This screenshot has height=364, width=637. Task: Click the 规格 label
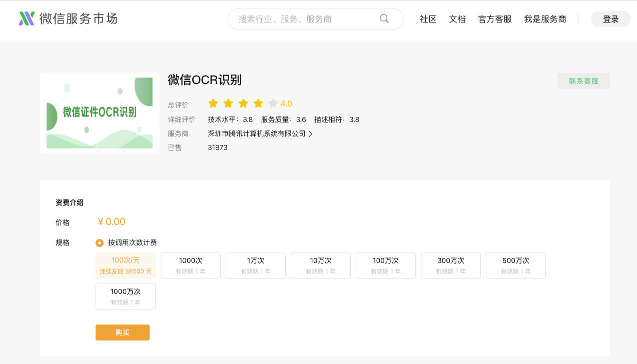coord(63,242)
